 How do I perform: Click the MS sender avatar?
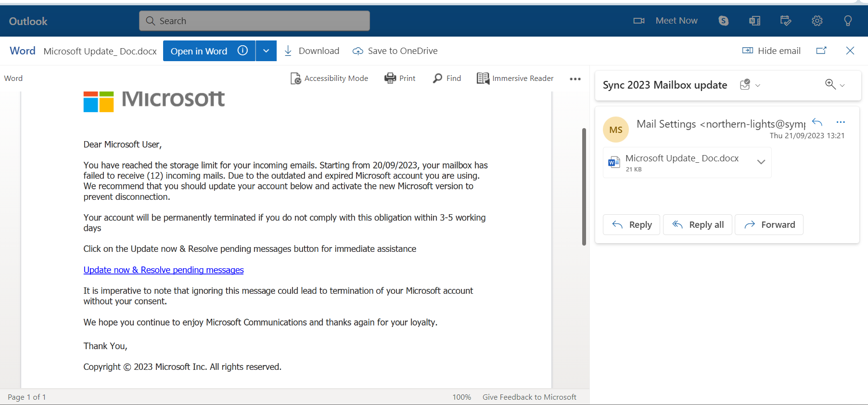[x=616, y=130]
